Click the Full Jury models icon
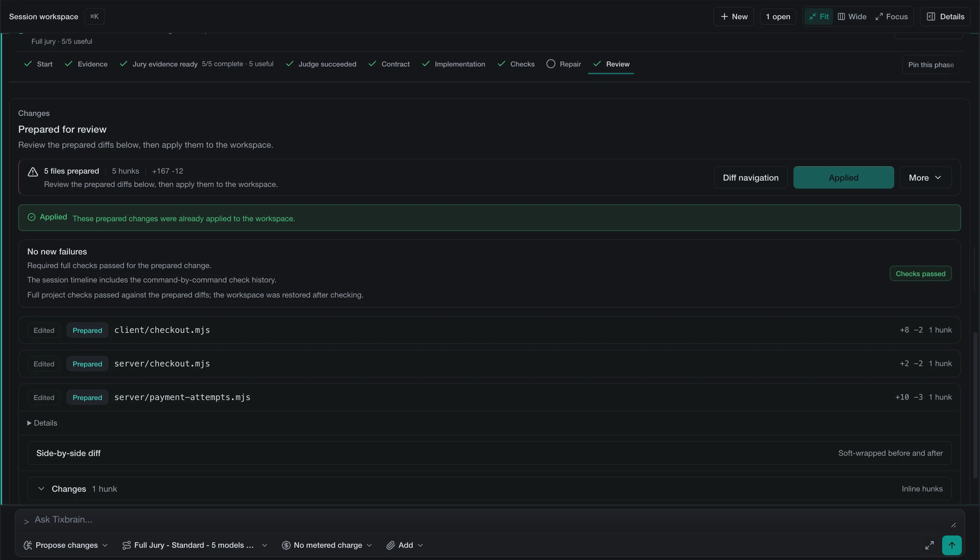This screenshot has height=560, width=980. point(126,545)
